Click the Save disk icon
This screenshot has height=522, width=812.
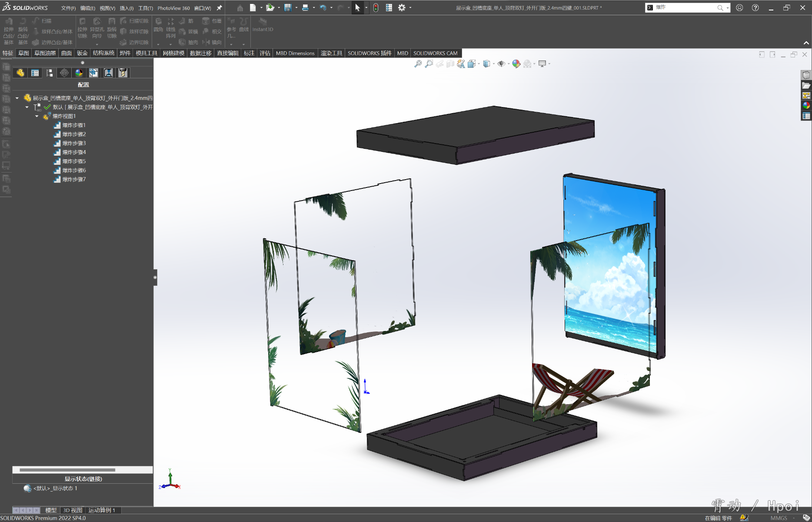coord(287,8)
